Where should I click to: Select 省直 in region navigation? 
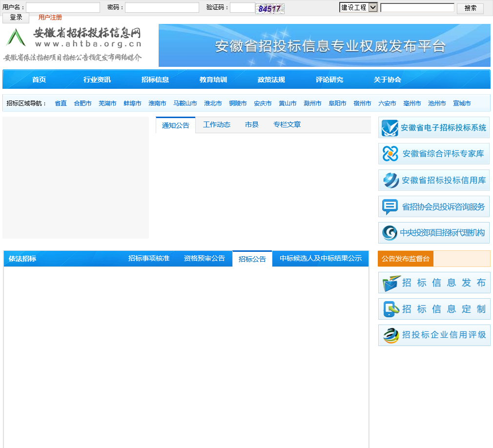(61, 103)
